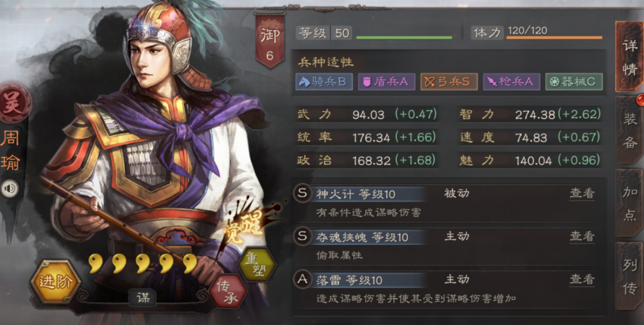Open 查看 for the 神火计 skill
Screen dimensions: 644x325
click(582, 194)
